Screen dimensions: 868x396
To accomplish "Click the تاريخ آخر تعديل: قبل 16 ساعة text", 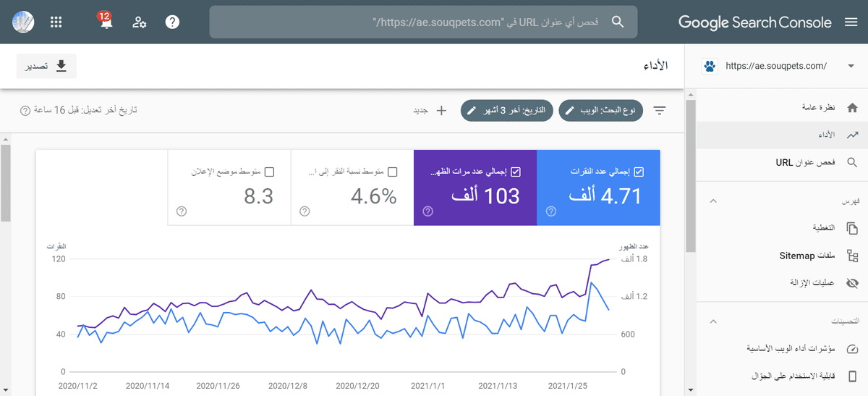I will coord(85,111).
